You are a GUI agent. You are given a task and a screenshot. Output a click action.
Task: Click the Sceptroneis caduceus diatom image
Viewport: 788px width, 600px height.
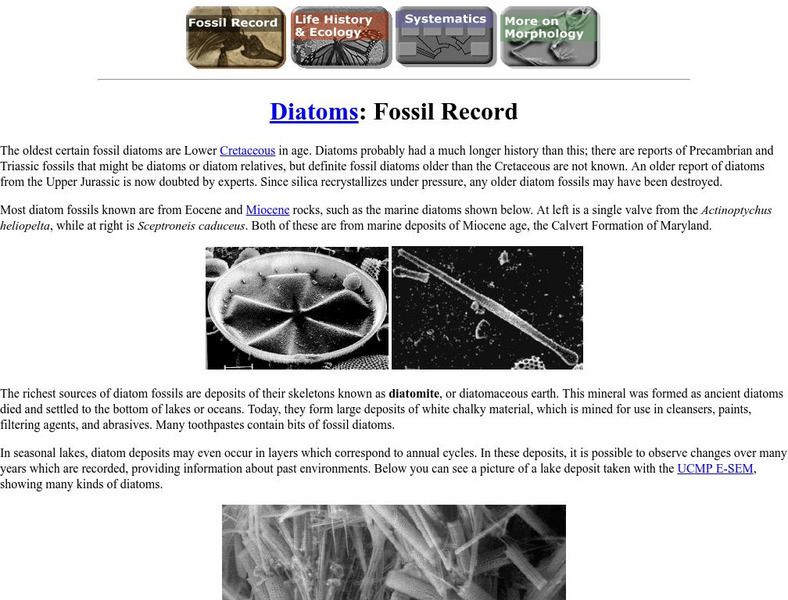tap(487, 308)
